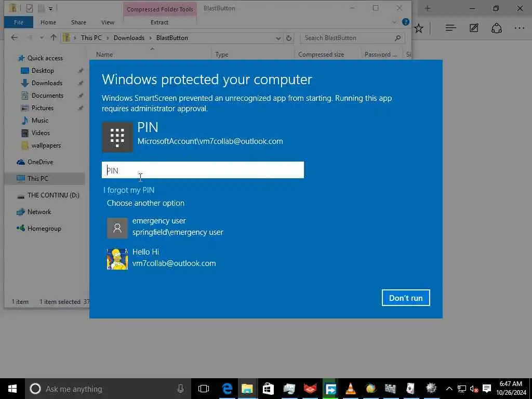
Task: Open File Explorer from taskbar
Action: point(247,389)
